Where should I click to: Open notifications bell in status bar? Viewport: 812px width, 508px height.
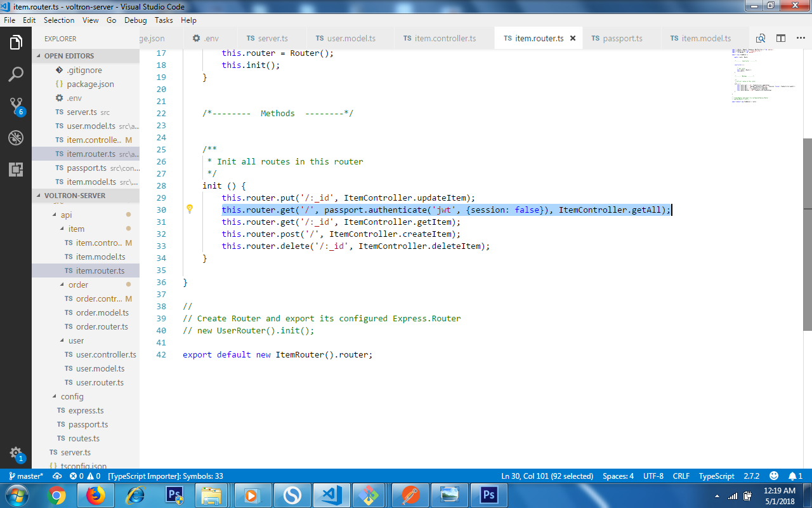click(x=796, y=476)
